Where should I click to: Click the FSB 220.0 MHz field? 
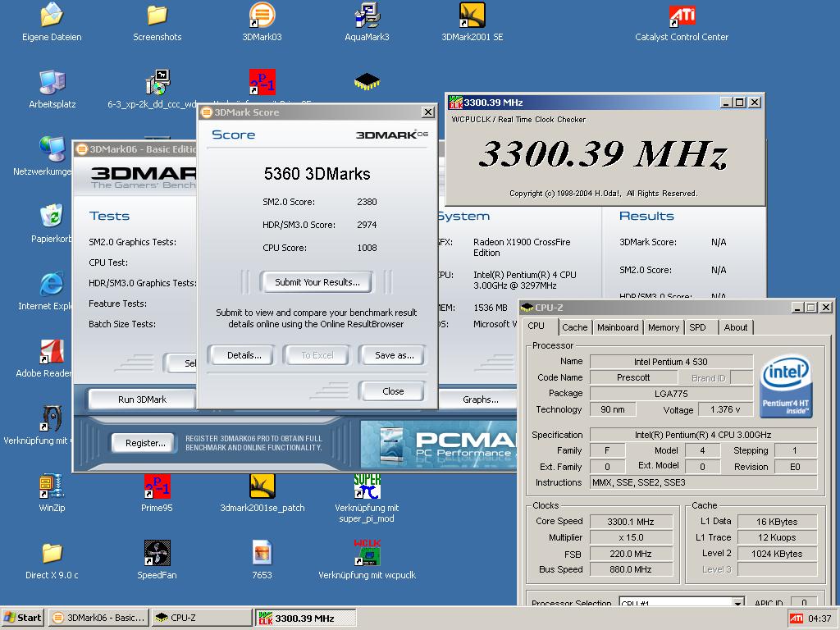tap(631, 554)
